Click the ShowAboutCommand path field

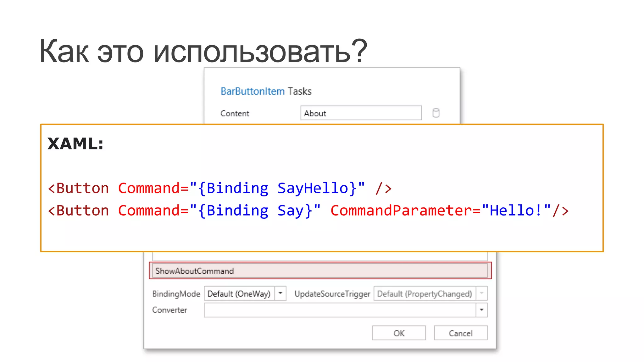click(320, 271)
